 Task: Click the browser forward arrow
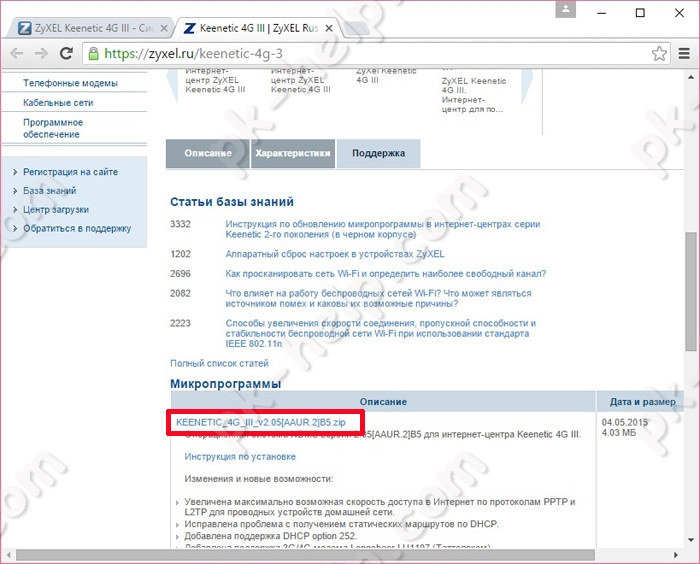(x=41, y=54)
